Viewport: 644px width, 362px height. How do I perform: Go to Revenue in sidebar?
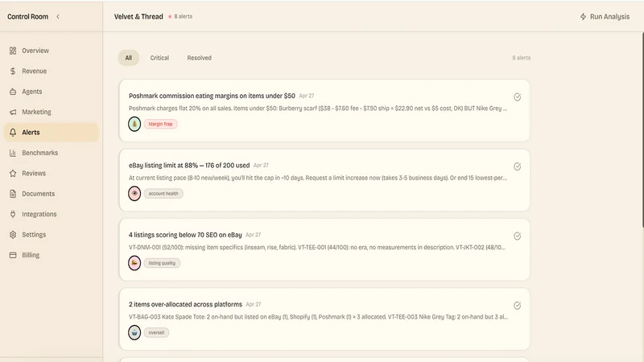tap(51, 71)
